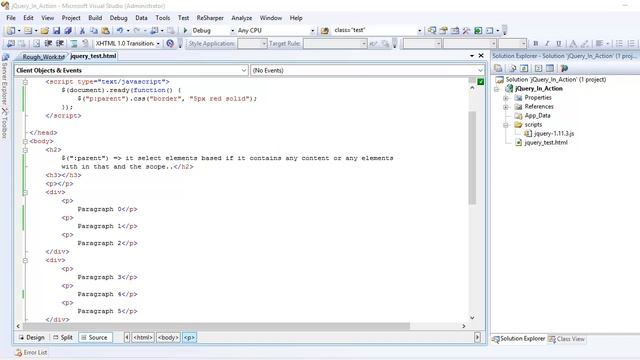Switch to Source view
Screen dimensions: 640x360
pos(94,338)
